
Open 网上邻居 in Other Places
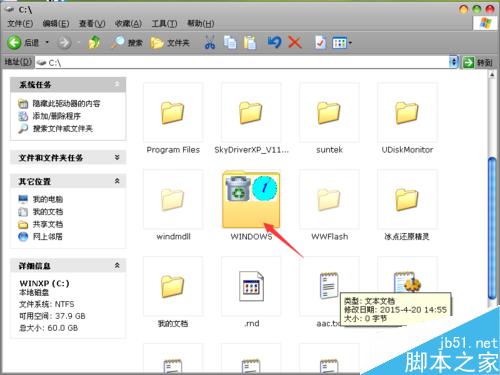(x=47, y=237)
